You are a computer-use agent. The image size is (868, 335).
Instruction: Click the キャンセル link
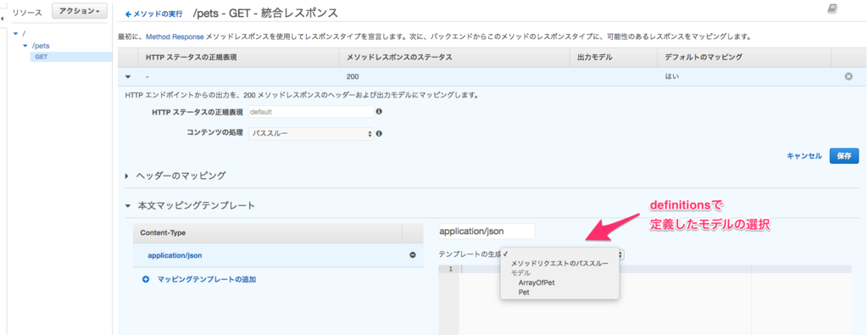pos(804,156)
